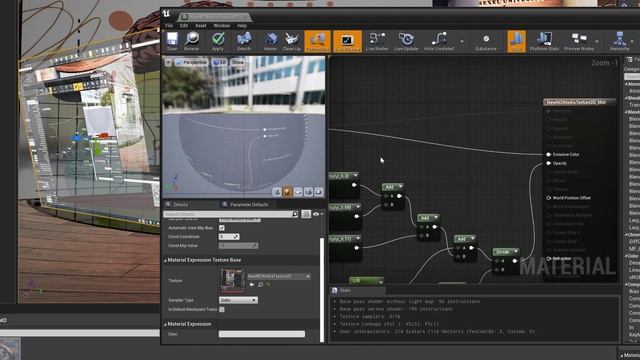
Task: Click the Details panel vertical scrollbar
Action: 322,290
